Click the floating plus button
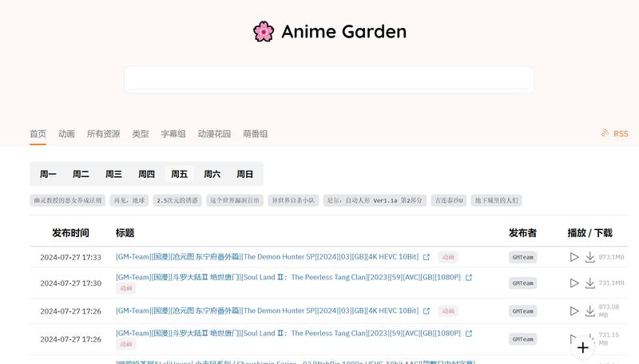Screen dimensions: 639x364 583,347
